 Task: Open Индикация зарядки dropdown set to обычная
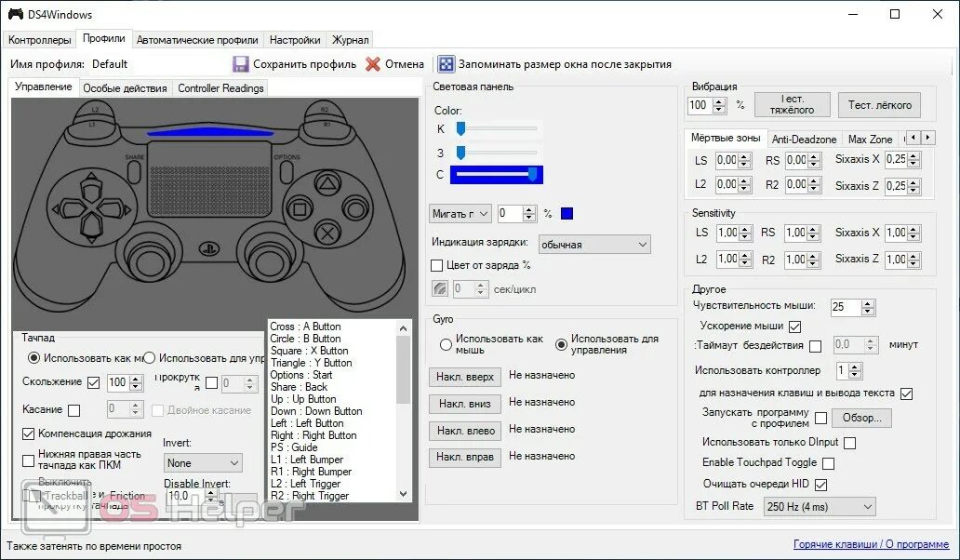point(593,245)
